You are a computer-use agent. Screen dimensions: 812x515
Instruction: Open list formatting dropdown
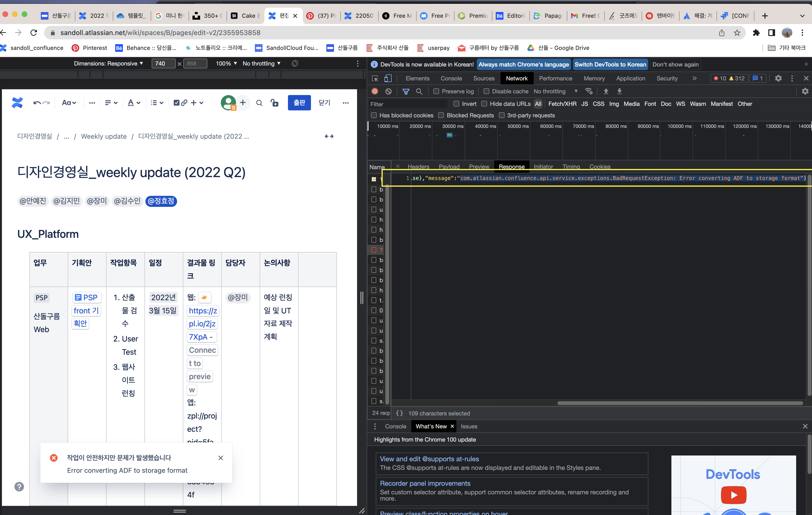[157, 103]
